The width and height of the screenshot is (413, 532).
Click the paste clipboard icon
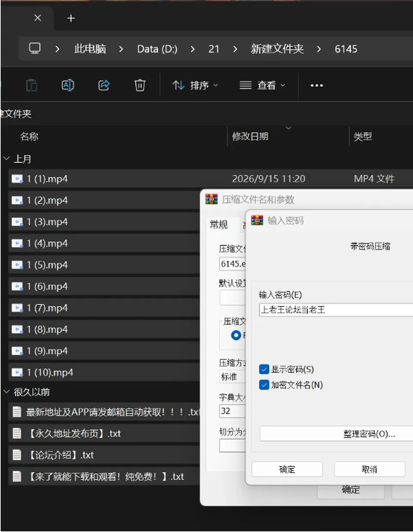click(32, 85)
